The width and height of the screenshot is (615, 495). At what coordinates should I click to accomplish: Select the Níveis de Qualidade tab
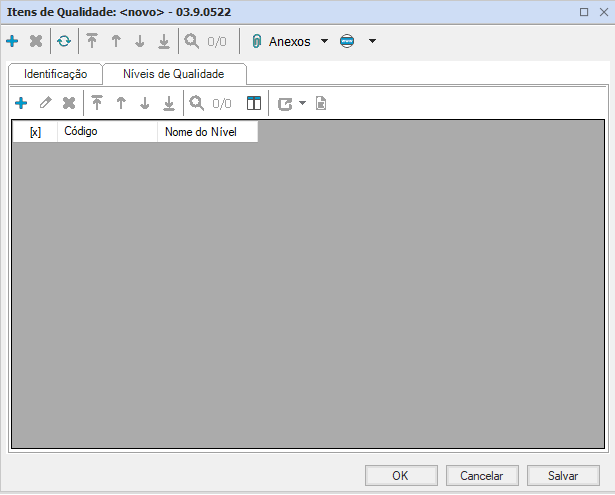[174, 74]
